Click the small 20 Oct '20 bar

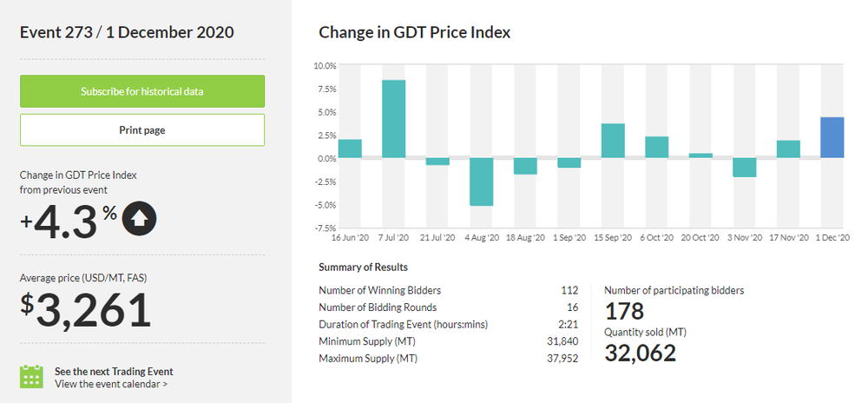pos(700,155)
